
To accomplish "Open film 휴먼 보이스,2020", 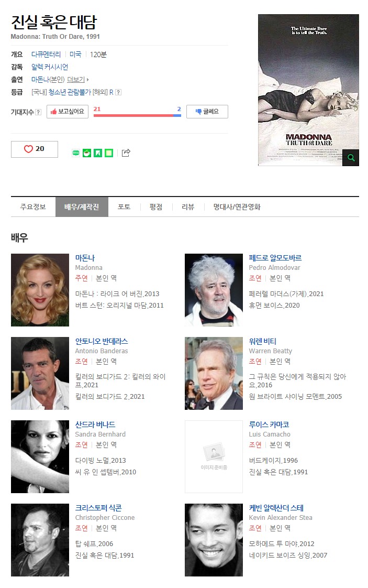I will [274, 305].
